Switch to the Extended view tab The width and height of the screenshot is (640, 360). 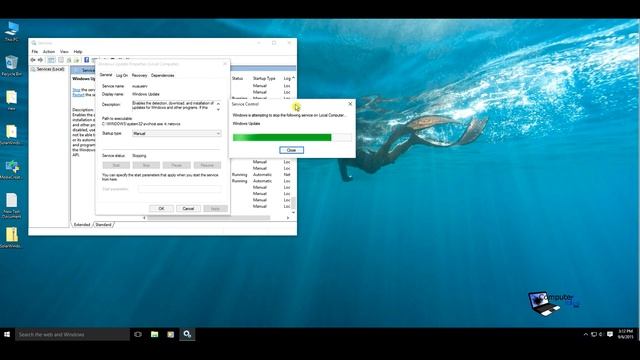click(82, 225)
